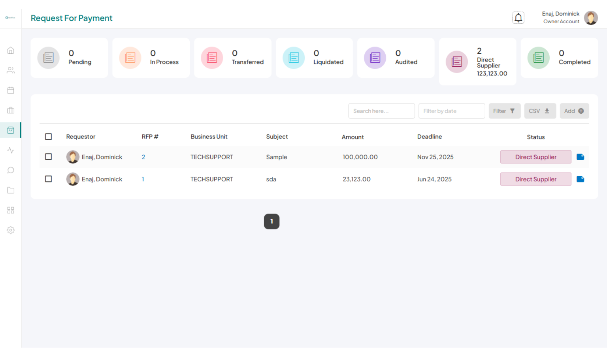Viewport: 607px width, 364px height.
Task: Open the activity pulse icon in sidebar
Action: tap(11, 150)
